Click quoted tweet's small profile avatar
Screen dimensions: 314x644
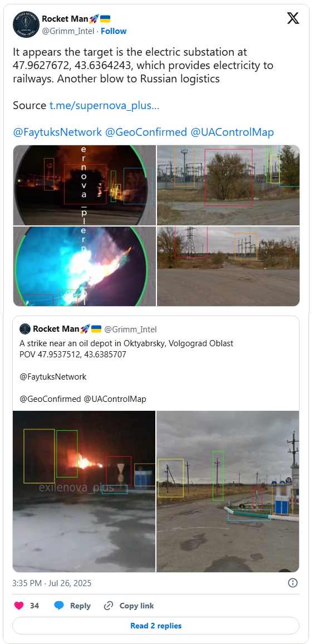point(26,329)
